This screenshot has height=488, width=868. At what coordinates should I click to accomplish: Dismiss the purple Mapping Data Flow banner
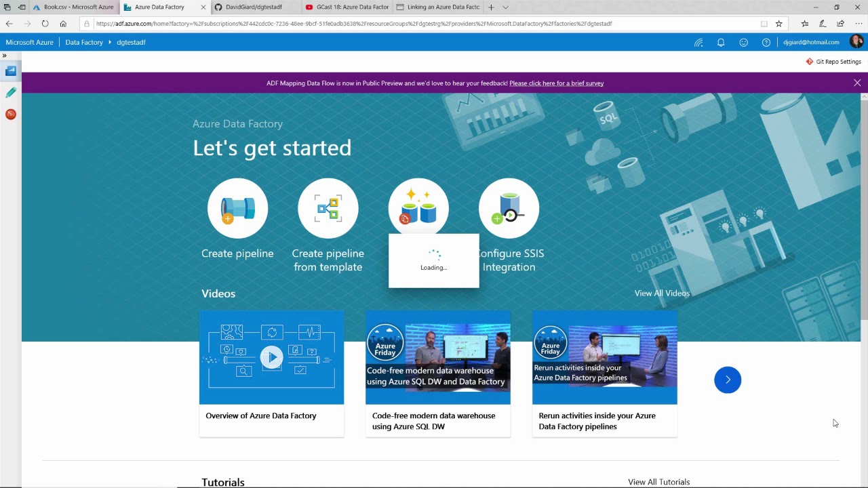coord(857,83)
